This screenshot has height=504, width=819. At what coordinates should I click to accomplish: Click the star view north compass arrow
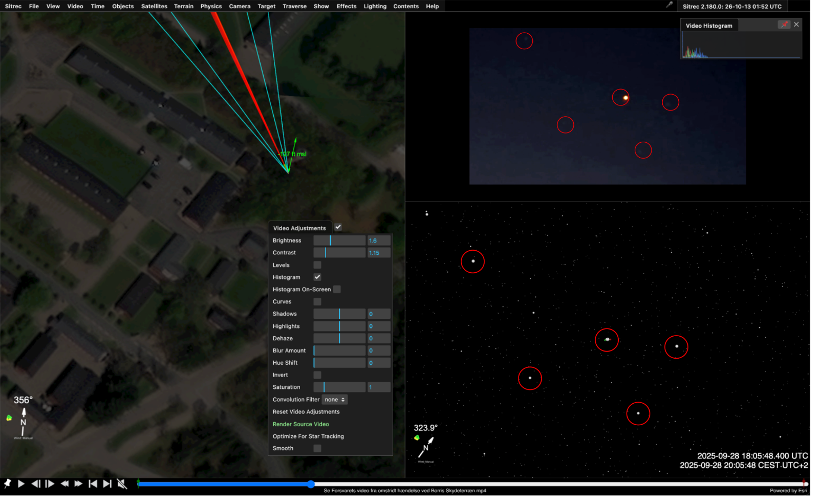[425, 447]
